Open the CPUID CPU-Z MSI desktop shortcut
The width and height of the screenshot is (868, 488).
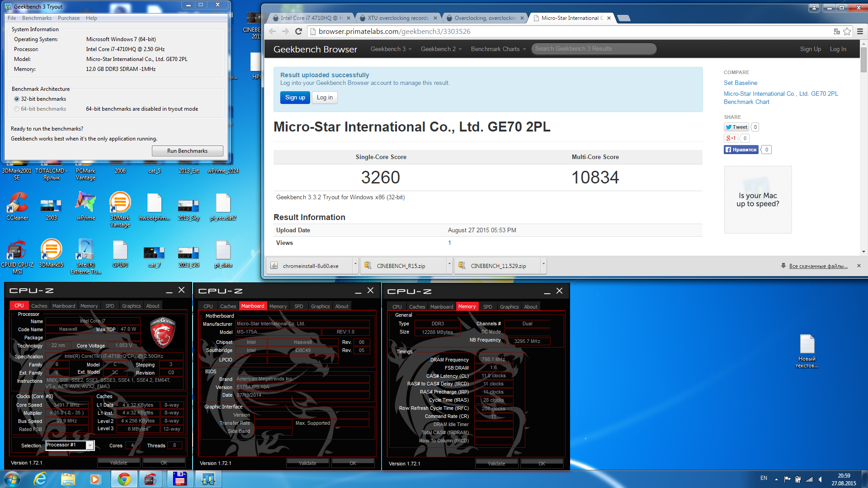point(17,256)
